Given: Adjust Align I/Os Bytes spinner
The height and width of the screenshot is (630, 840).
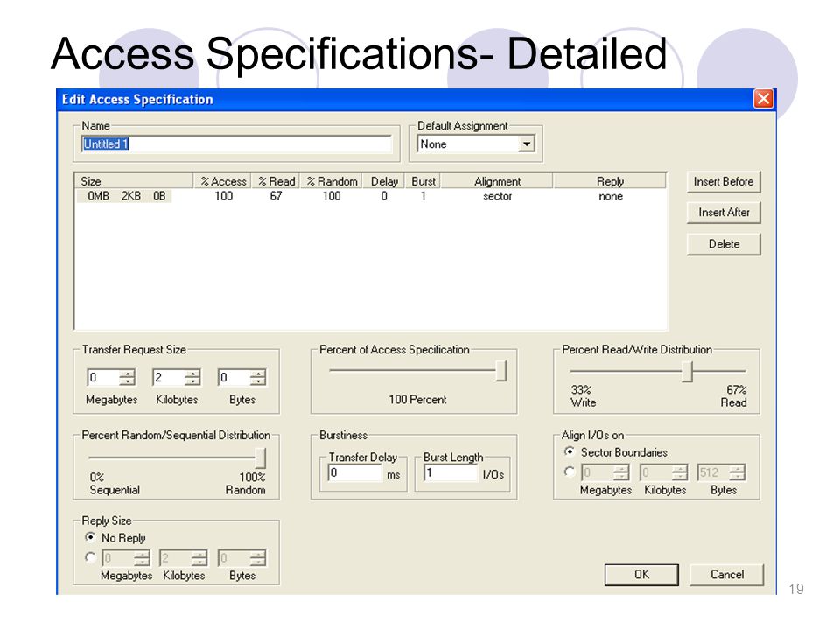Looking at the screenshot, I should tap(737, 472).
